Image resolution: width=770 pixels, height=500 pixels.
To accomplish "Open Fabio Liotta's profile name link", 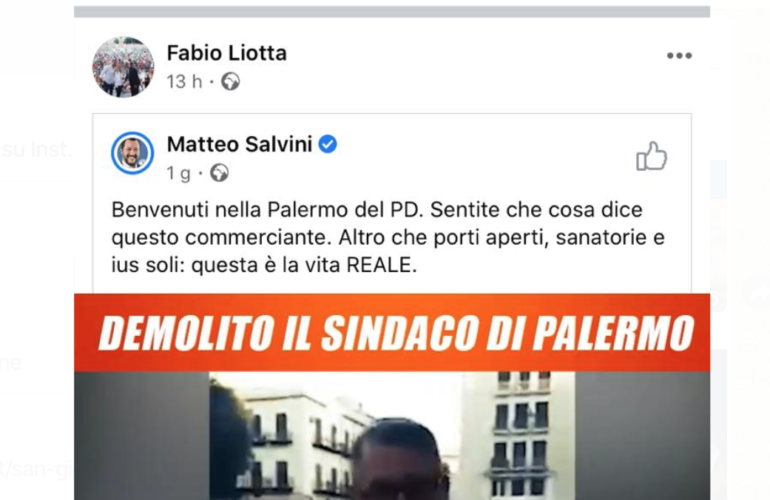I will pos(227,53).
